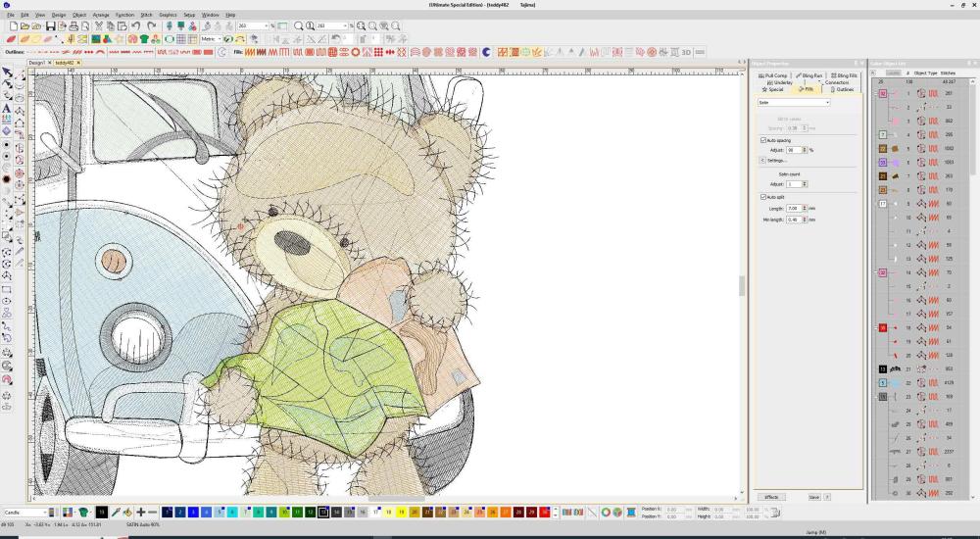Click the Cut scissors icon

coord(99,26)
